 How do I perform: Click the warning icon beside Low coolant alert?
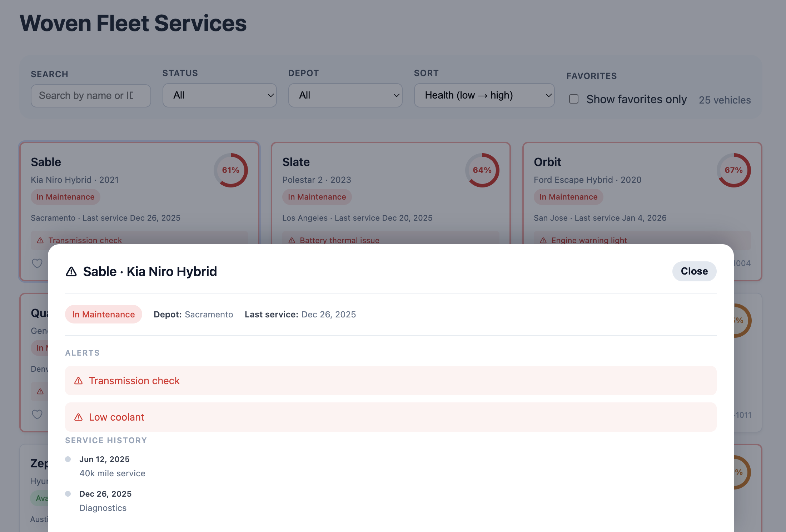[x=79, y=417]
